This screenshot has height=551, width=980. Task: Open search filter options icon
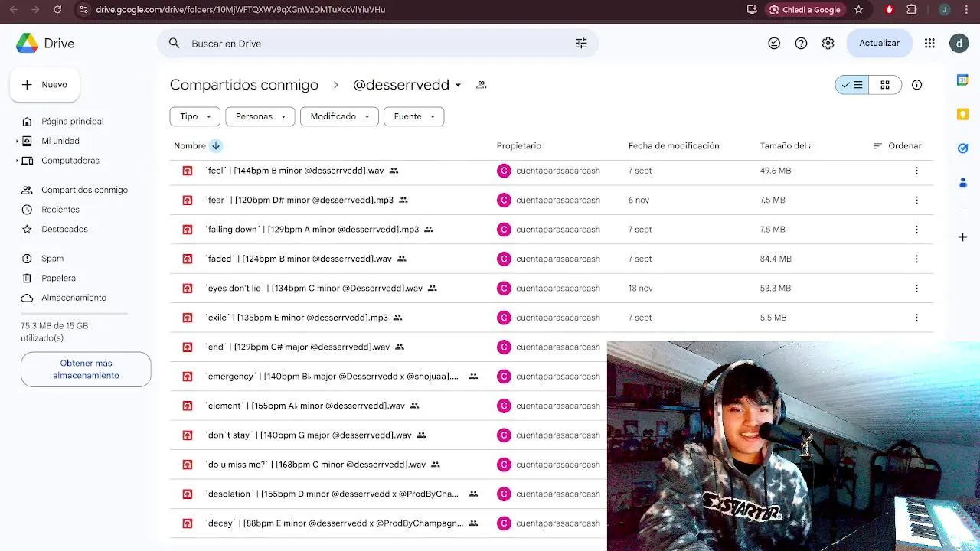[x=581, y=44]
